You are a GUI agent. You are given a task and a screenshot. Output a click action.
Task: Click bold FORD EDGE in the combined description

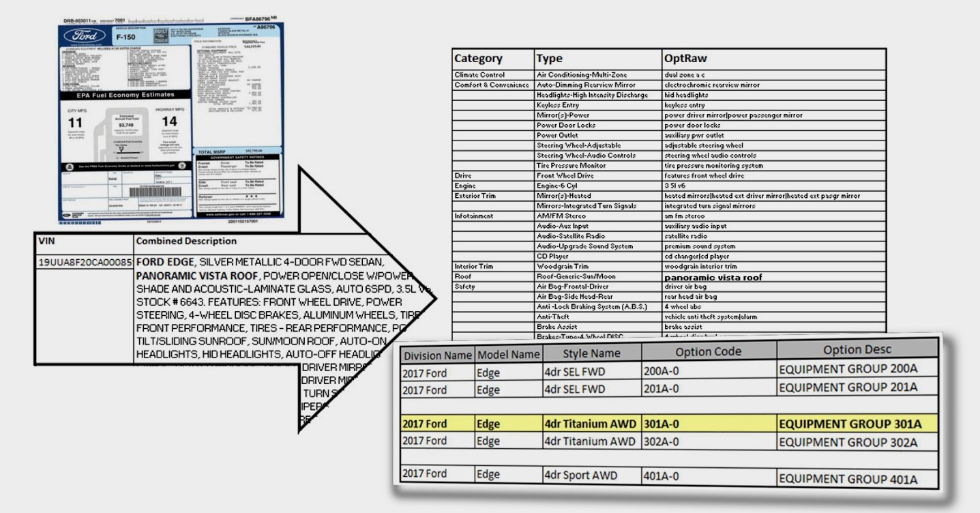point(164,263)
